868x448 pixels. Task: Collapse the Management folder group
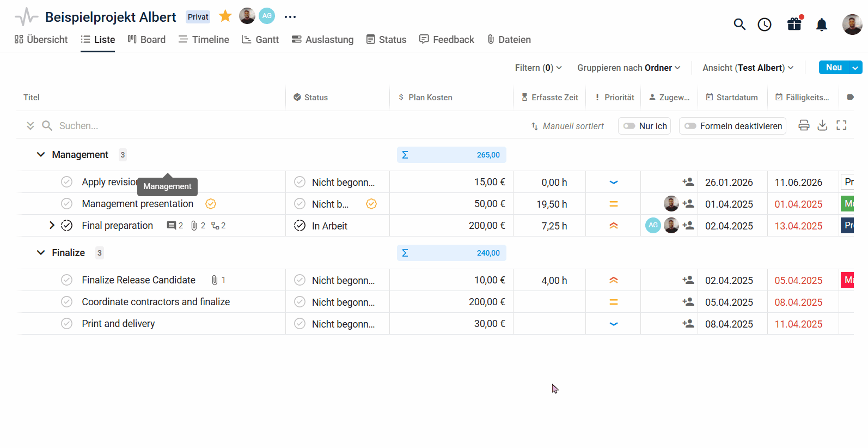[x=41, y=155]
